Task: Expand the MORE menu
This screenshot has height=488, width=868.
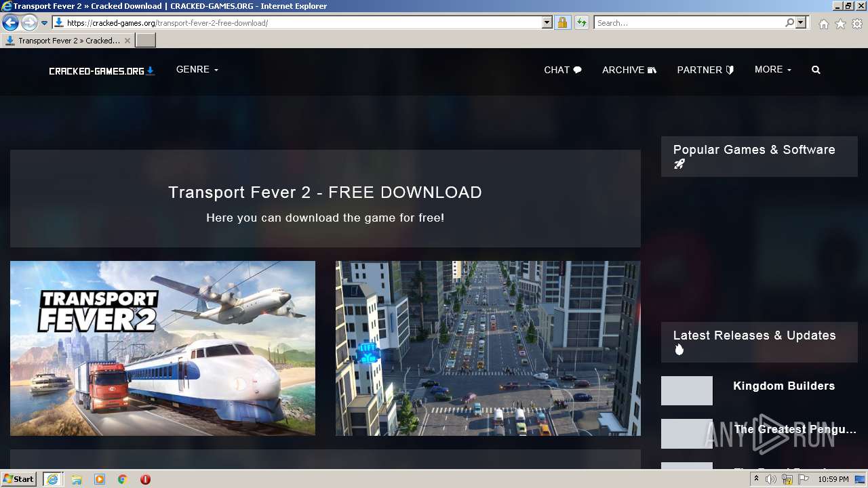Action: pyautogui.click(x=773, y=70)
